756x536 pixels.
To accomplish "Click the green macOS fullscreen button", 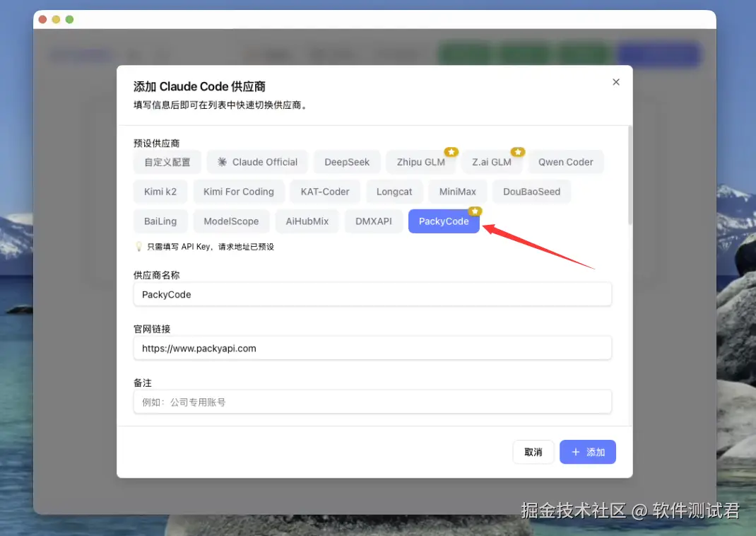I will (x=69, y=19).
